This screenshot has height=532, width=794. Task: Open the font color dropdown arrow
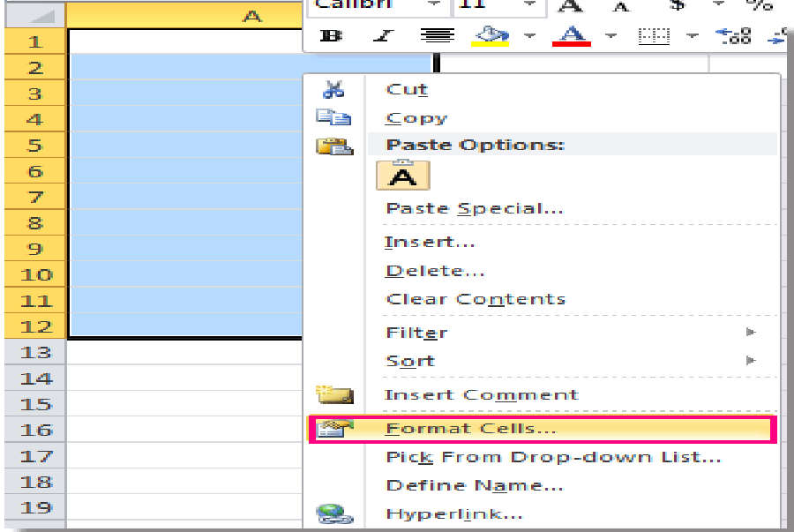pos(611,36)
